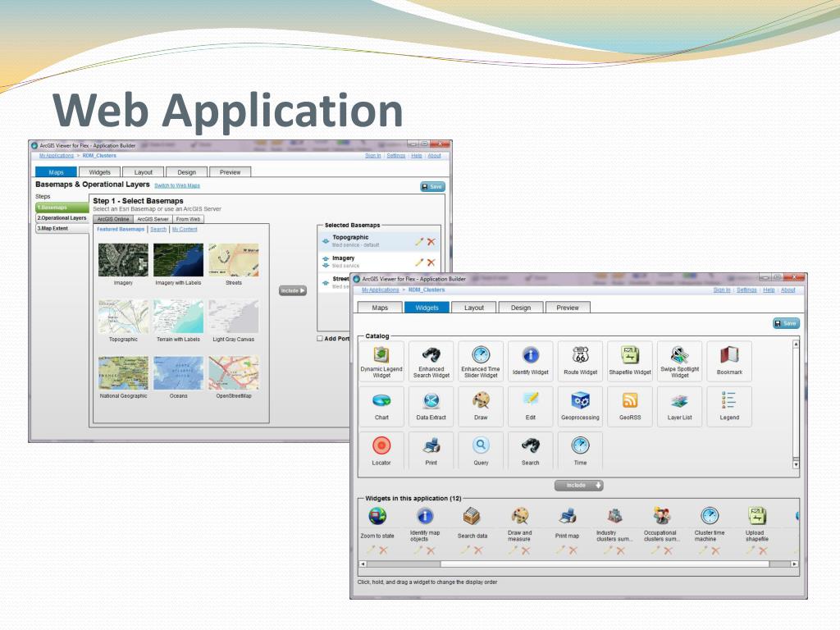Viewport: 840px width, 630px height.
Task: Choose the Light Gray Canvas thumbnail
Action: point(234,317)
